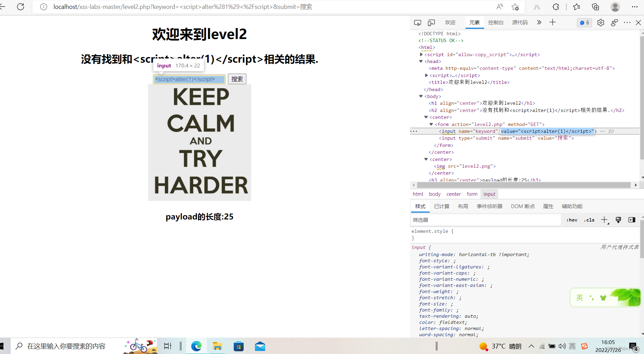Toggle the :hov element state panel
644x354 pixels.
tap(572, 220)
